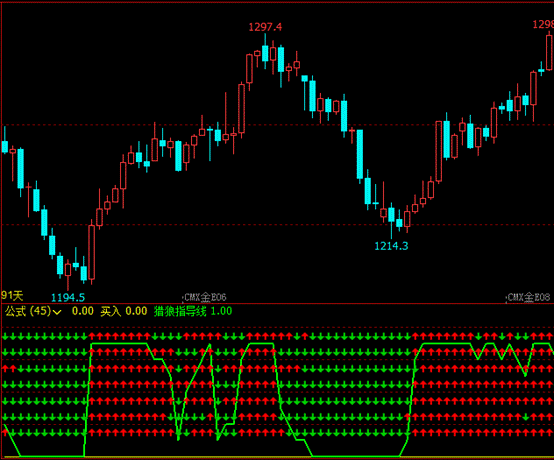The image size is (554, 460).
Task: Click the tall red candle near right edge
Action: [549, 52]
